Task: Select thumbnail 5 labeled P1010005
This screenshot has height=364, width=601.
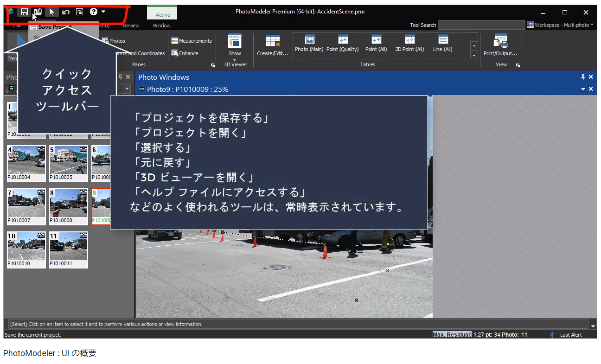Action: pyautogui.click(x=69, y=164)
